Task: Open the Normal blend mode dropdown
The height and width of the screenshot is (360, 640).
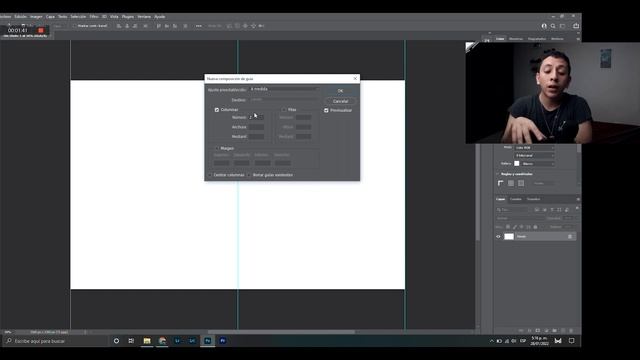Action: pyautogui.click(x=519, y=218)
